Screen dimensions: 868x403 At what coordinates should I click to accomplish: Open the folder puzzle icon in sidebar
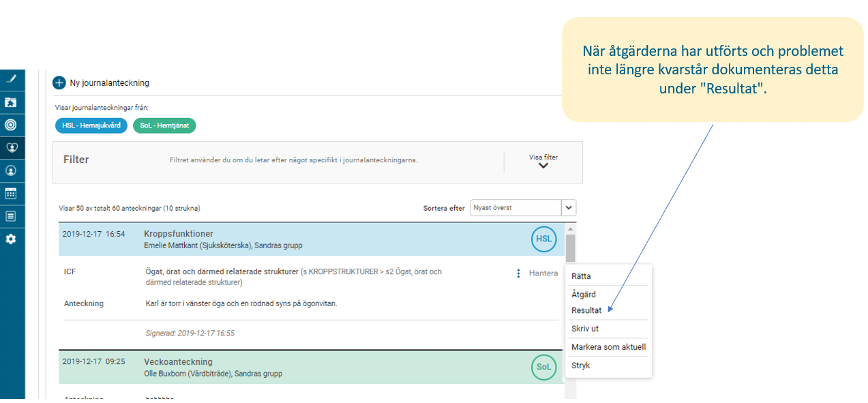tap(11, 102)
